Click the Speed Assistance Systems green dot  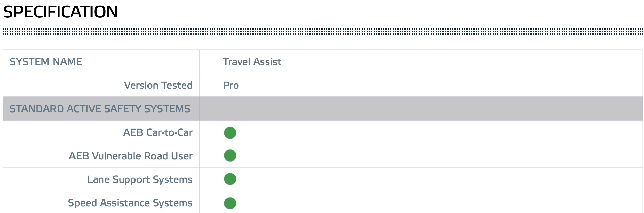[230, 203]
